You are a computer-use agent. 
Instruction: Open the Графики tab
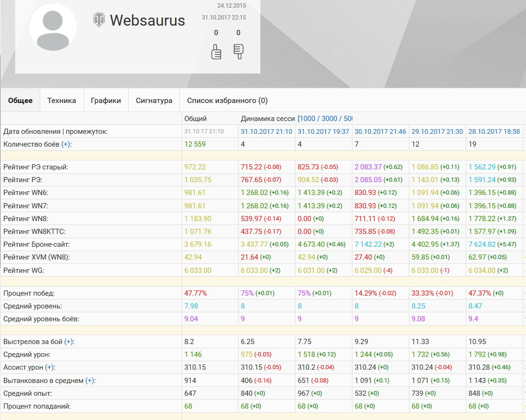(106, 101)
